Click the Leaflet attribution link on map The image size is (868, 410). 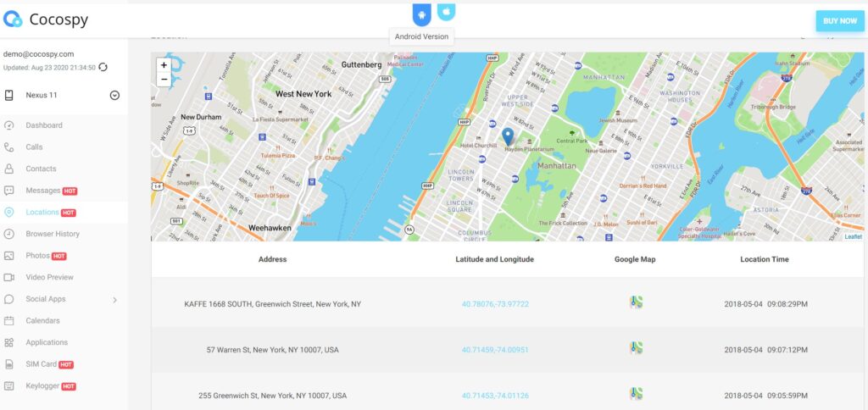point(853,237)
